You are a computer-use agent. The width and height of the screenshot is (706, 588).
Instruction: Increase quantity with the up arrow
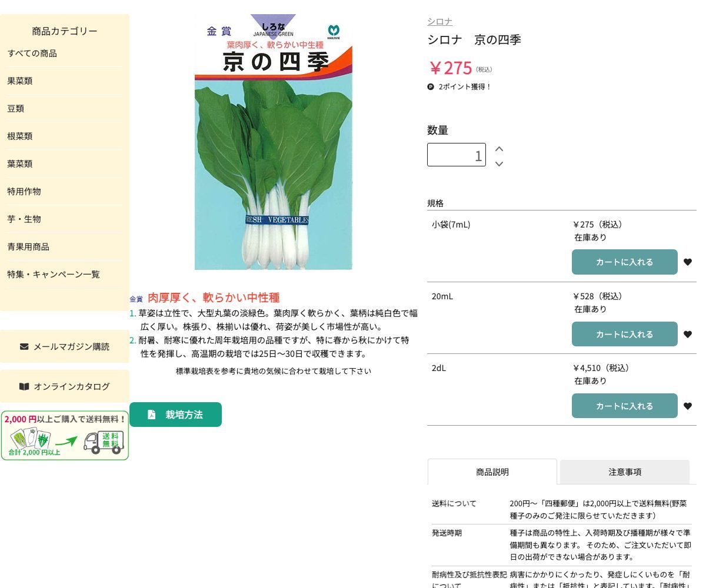499,149
